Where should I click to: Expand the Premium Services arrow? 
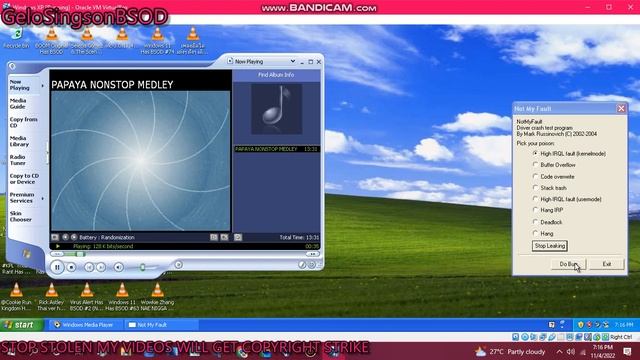(x=43, y=198)
